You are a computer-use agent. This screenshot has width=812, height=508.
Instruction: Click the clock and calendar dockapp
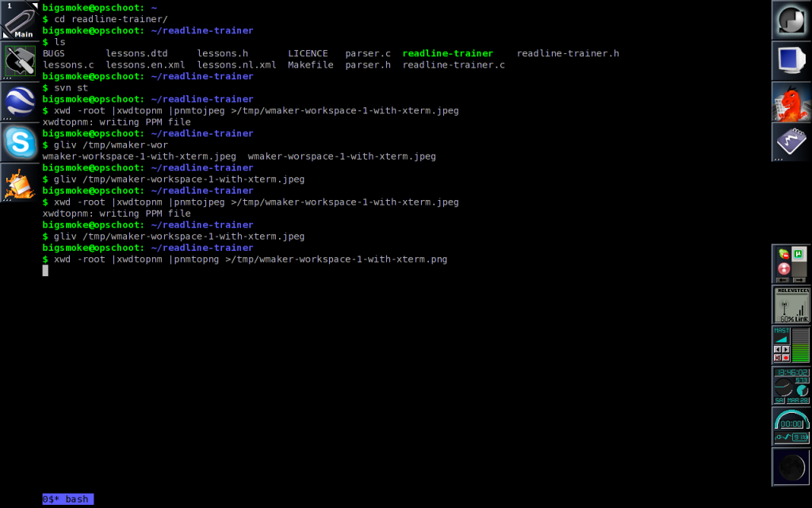(791, 386)
